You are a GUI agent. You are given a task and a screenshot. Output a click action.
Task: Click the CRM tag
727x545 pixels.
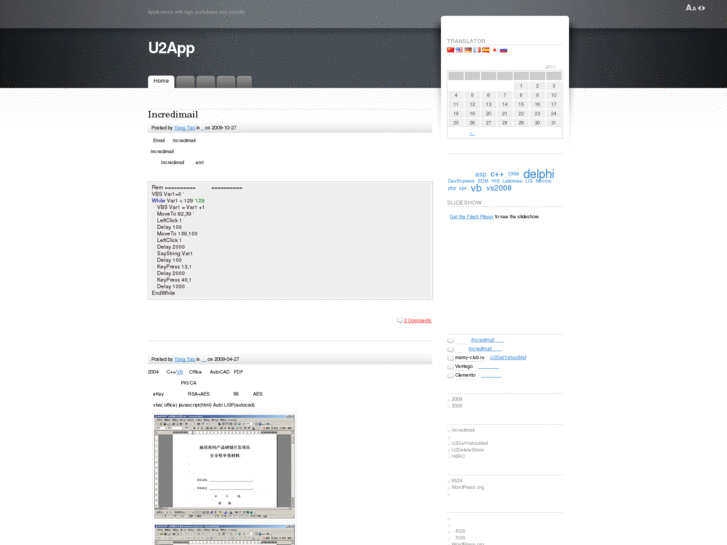click(x=513, y=174)
